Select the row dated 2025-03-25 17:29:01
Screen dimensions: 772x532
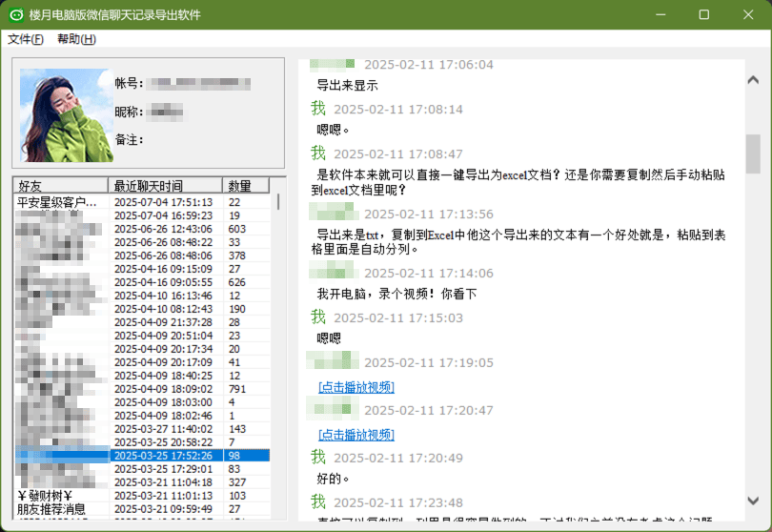click(x=142, y=469)
